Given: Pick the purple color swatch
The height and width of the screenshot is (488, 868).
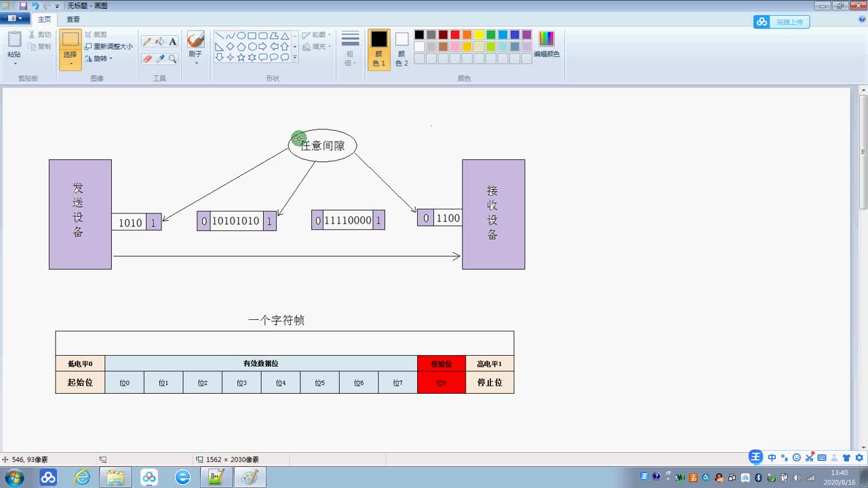Looking at the screenshot, I should pyautogui.click(x=527, y=35).
